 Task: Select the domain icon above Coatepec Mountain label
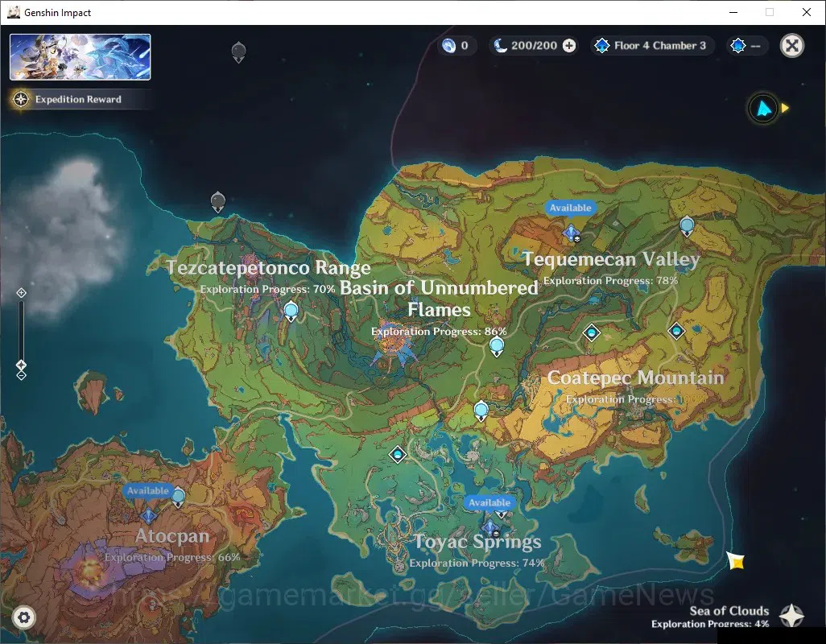click(592, 332)
